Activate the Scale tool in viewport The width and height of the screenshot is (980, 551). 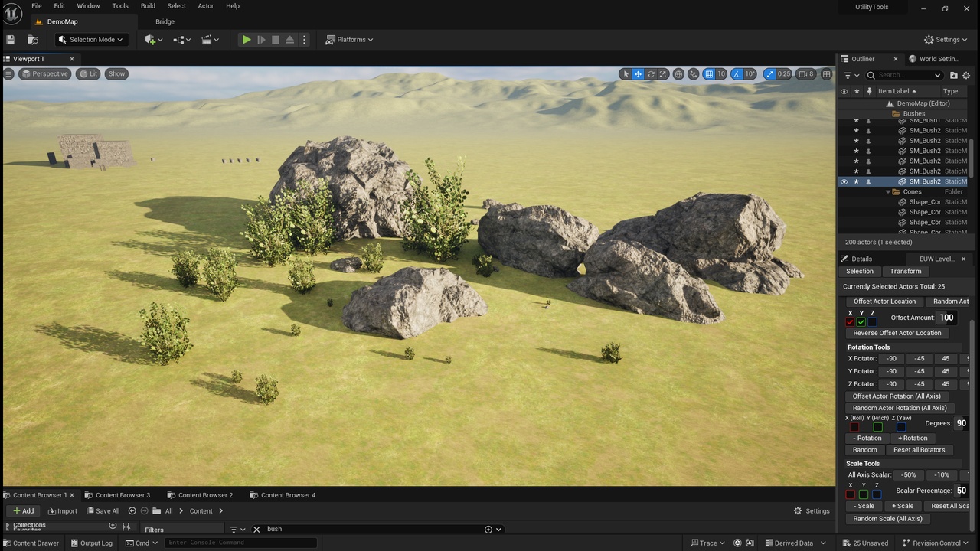[663, 74]
